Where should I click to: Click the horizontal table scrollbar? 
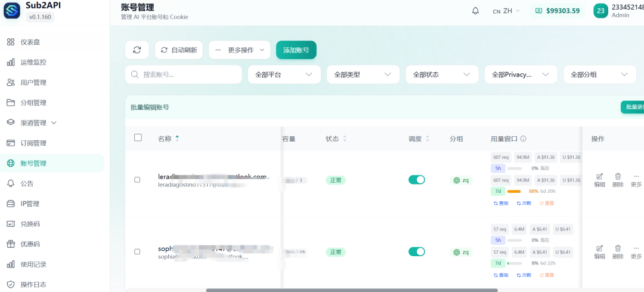(x=352, y=290)
